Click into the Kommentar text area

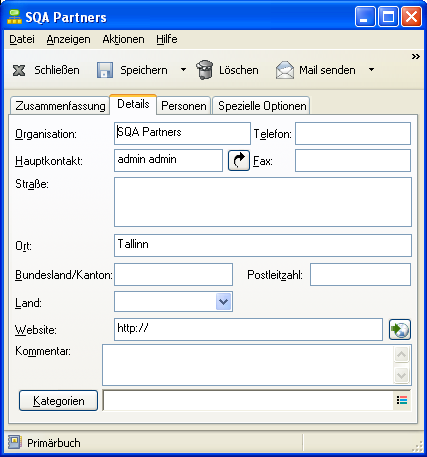248,365
